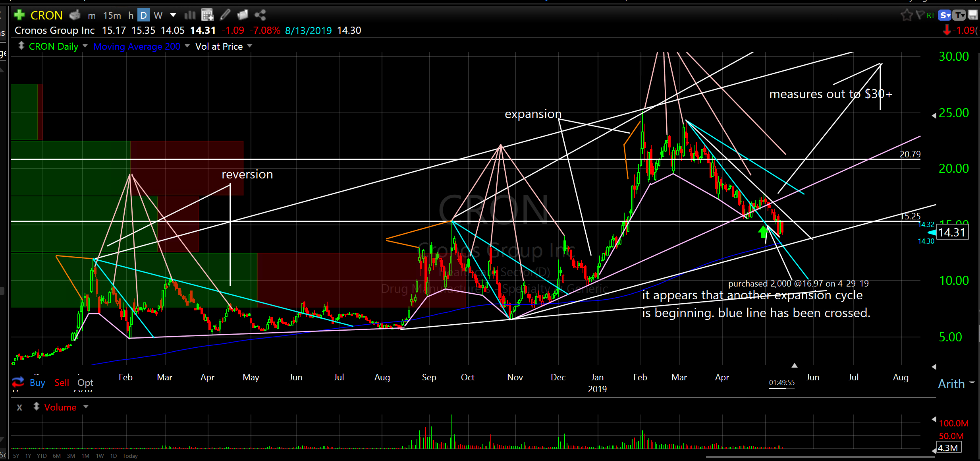
Task: Toggle the Arith scale mode
Action: [951, 384]
